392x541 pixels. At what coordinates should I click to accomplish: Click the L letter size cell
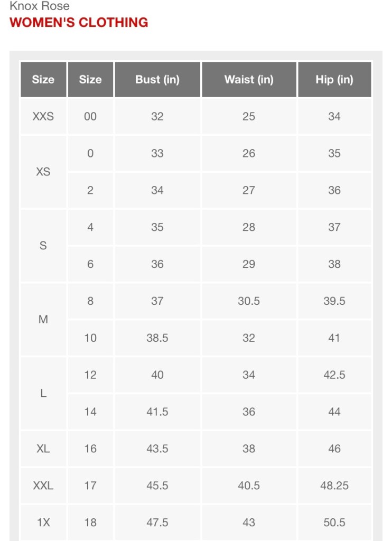tap(43, 393)
